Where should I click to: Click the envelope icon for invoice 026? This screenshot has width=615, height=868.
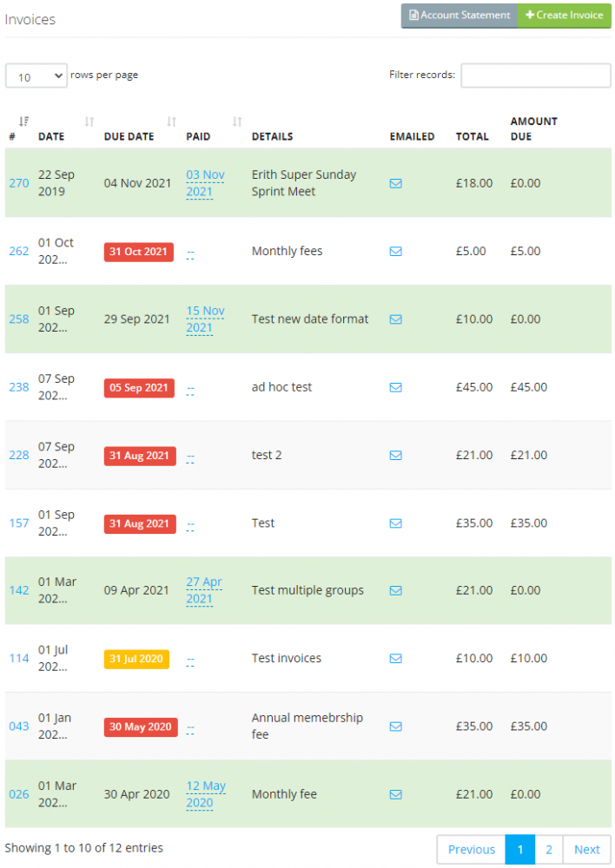point(395,795)
